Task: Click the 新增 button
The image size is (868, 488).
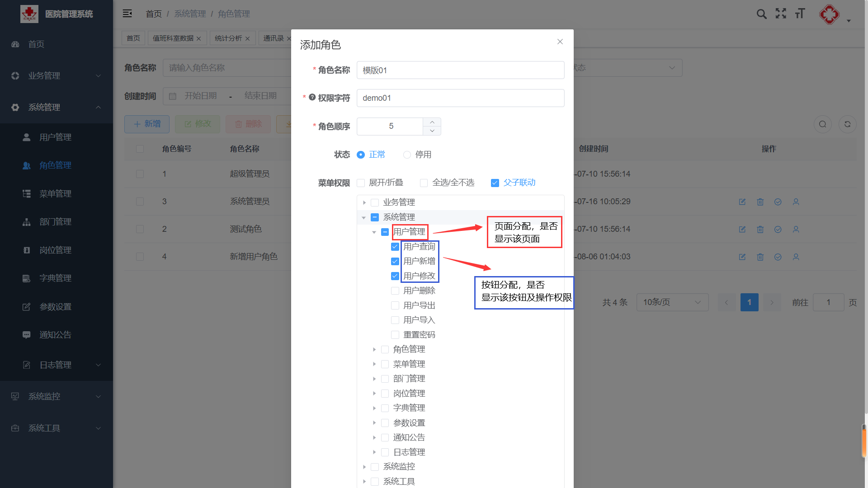Action: (x=147, y=124)
